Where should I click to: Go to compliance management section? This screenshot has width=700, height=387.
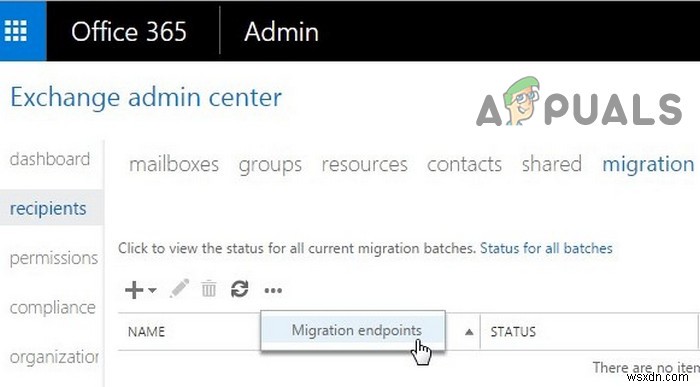coord(53,307)
